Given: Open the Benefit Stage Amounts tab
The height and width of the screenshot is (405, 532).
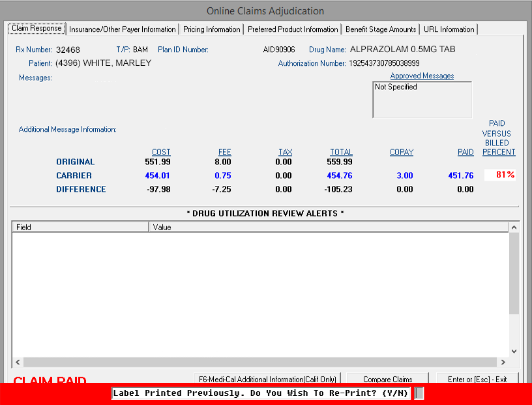Looking at the screenshot, I should 381,29.
